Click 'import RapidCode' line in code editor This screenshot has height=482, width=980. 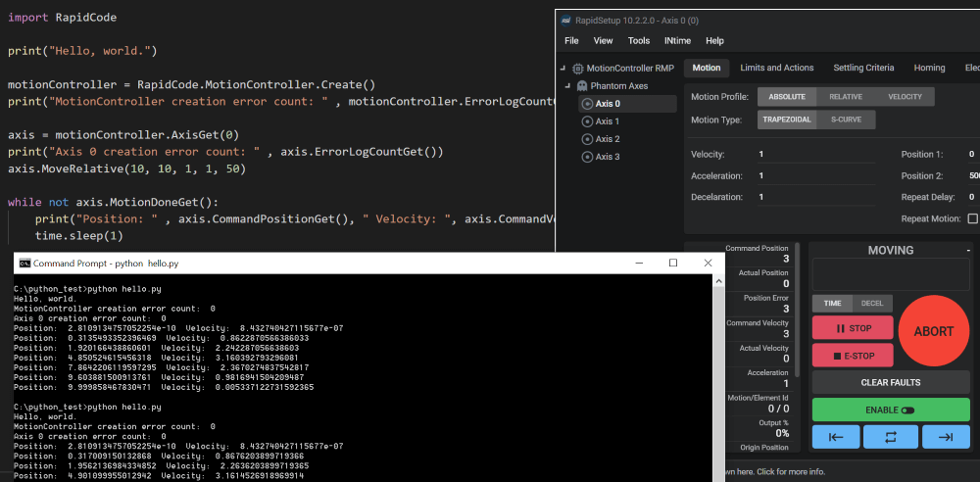[x=63, y=18]
